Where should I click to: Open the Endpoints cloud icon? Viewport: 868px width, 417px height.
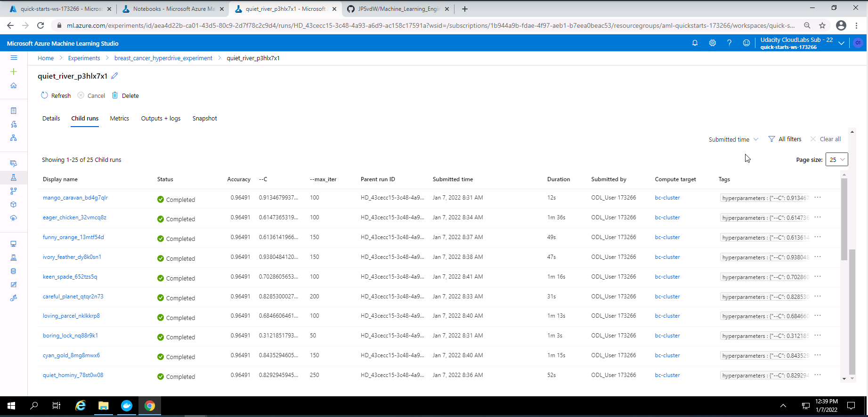[14, 218]
